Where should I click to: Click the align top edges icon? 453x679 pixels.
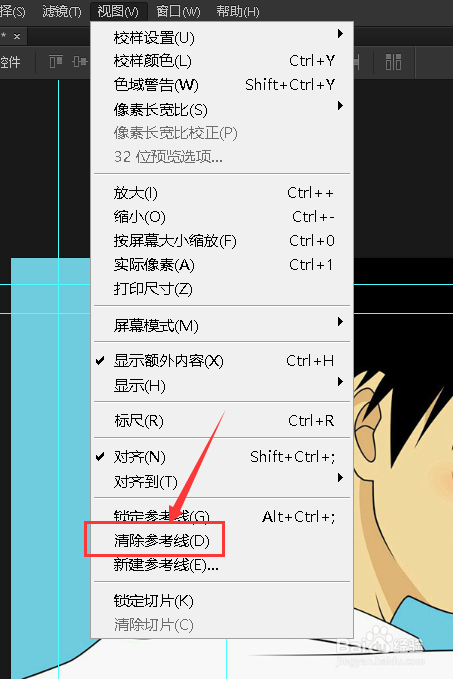pyautogui.click(x=55, y=61)
